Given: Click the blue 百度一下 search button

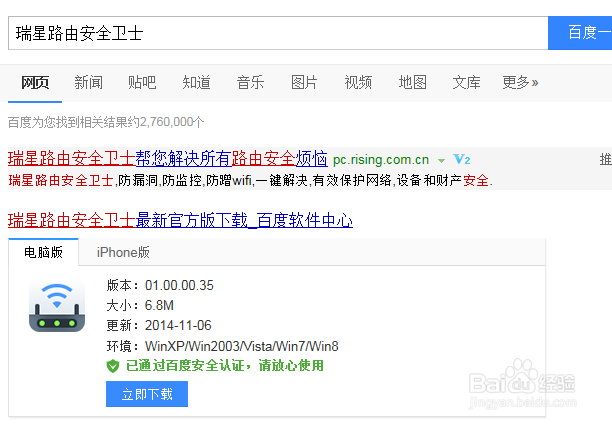Looking at the screenshot, I should coord(580,33).
